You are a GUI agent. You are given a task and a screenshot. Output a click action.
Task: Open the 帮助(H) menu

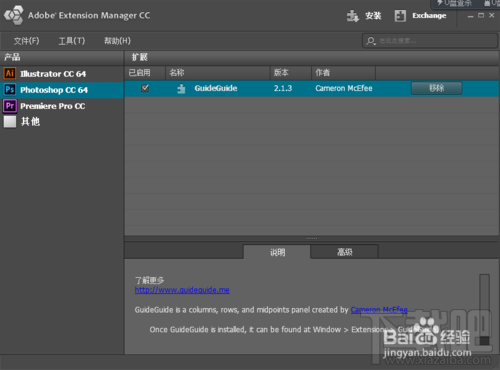pos(117,41)
